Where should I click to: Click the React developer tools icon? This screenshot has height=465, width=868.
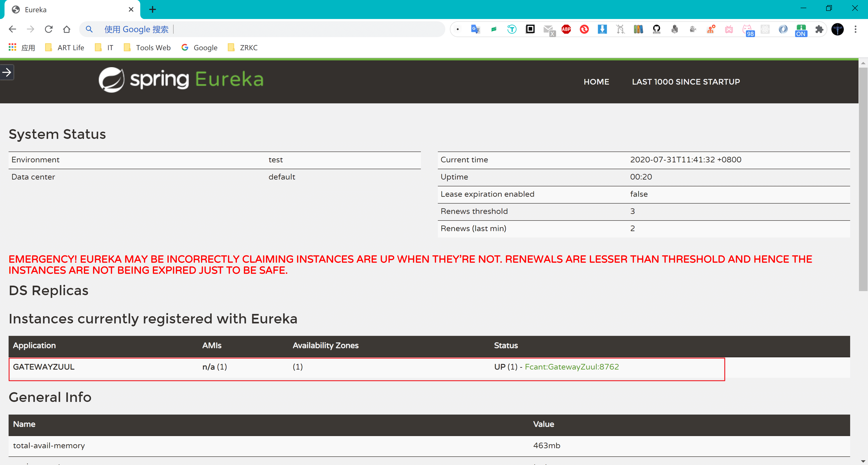[x=765, y=29]
